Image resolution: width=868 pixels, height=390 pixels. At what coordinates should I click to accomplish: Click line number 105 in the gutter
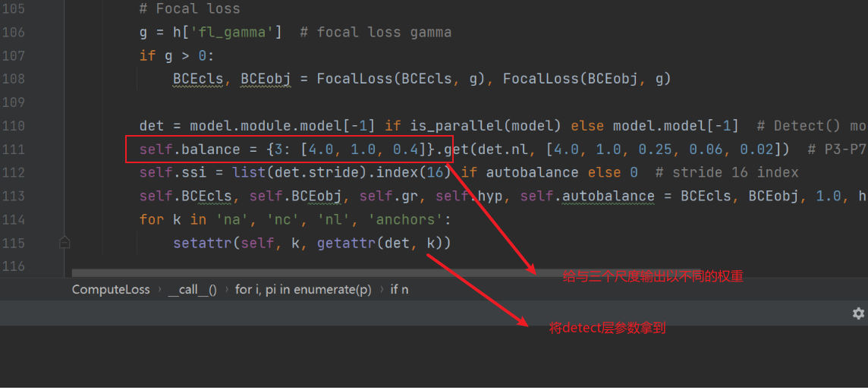click(x=13, y=9)
